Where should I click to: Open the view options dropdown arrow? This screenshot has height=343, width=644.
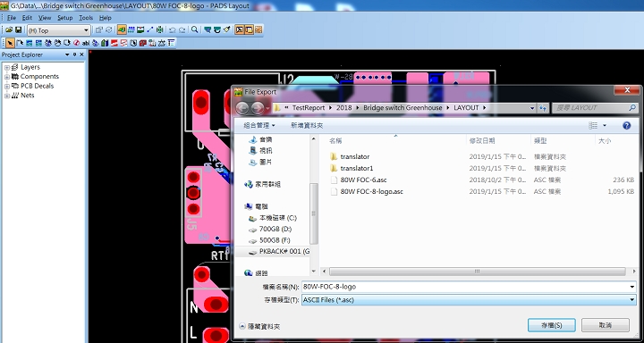pyautogui.click(x=605, y=126)
